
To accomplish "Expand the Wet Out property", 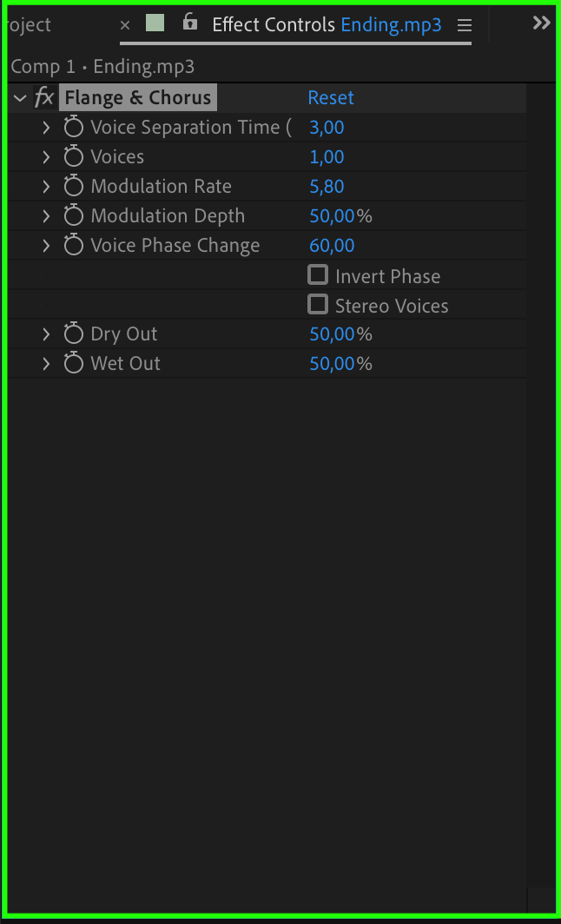I will [46, 364].
